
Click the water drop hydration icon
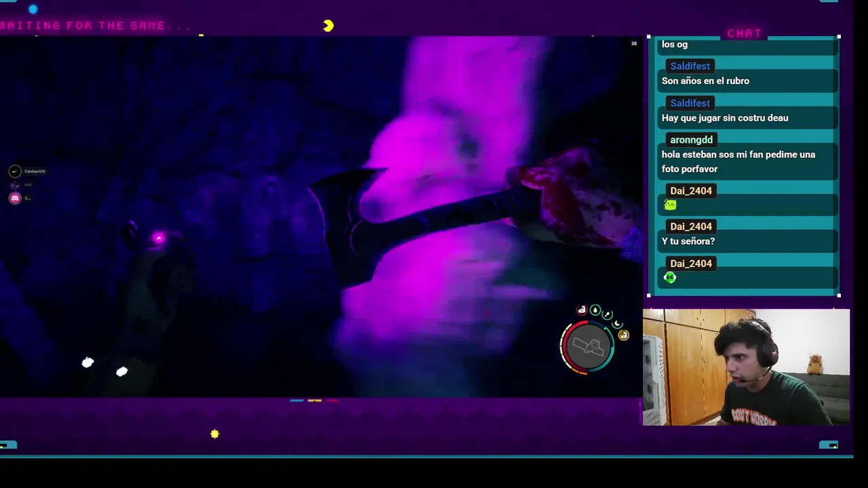pyautogui.click(x=595, y=310)
